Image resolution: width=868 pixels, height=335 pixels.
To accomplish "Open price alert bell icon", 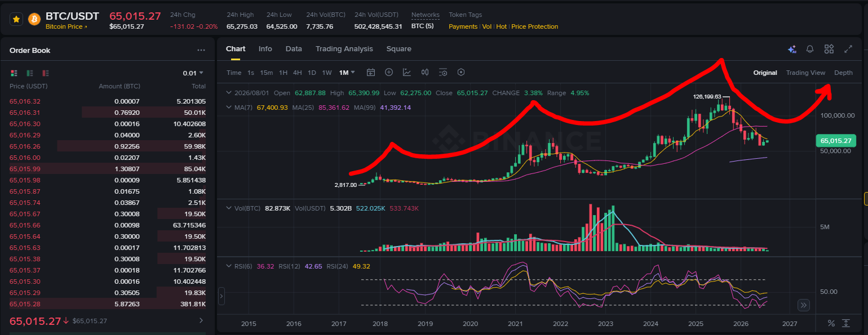I will 810,49.
